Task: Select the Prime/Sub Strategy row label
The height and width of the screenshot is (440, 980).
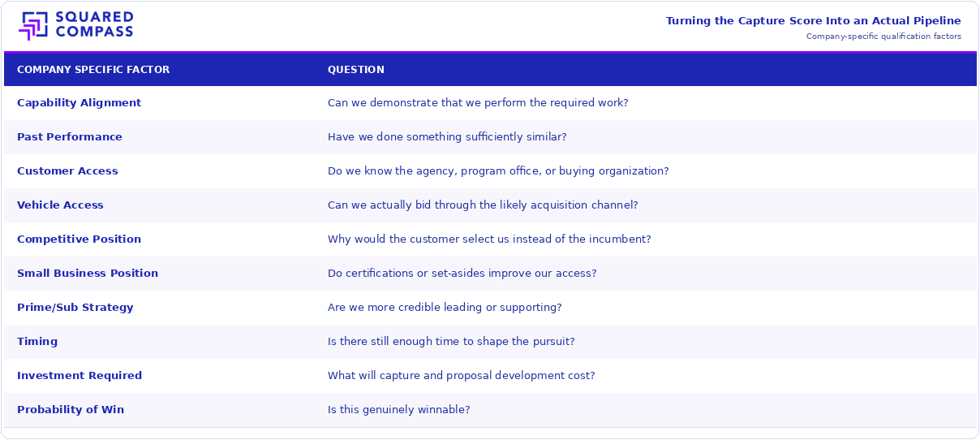Action: [x=75, y=308]
